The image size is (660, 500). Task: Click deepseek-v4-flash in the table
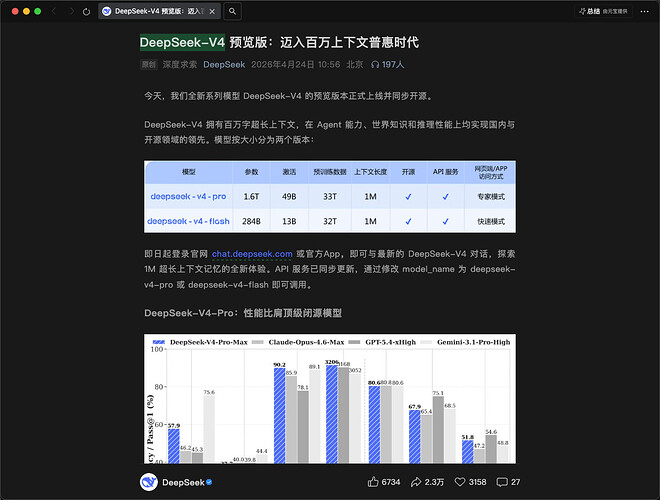pyautogui.click(x=188, y=221)
